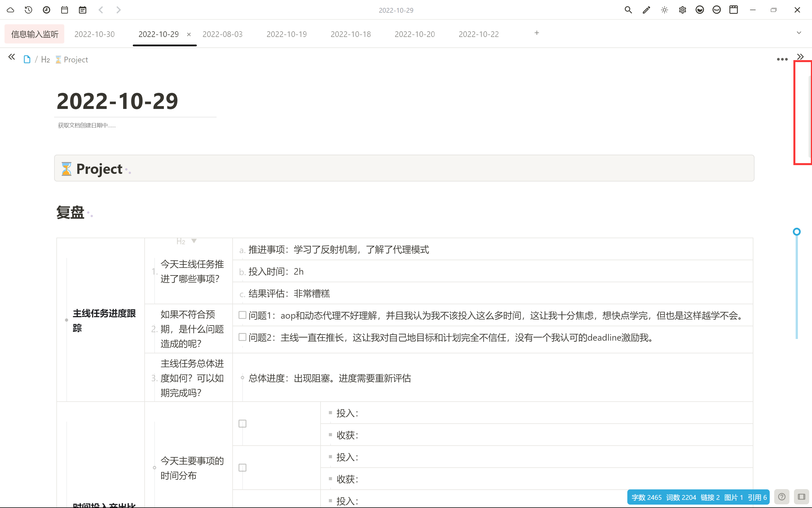812x508 pixels.
Task: Click the 2022-10-29 document title
Action: (x=117, y=101)
